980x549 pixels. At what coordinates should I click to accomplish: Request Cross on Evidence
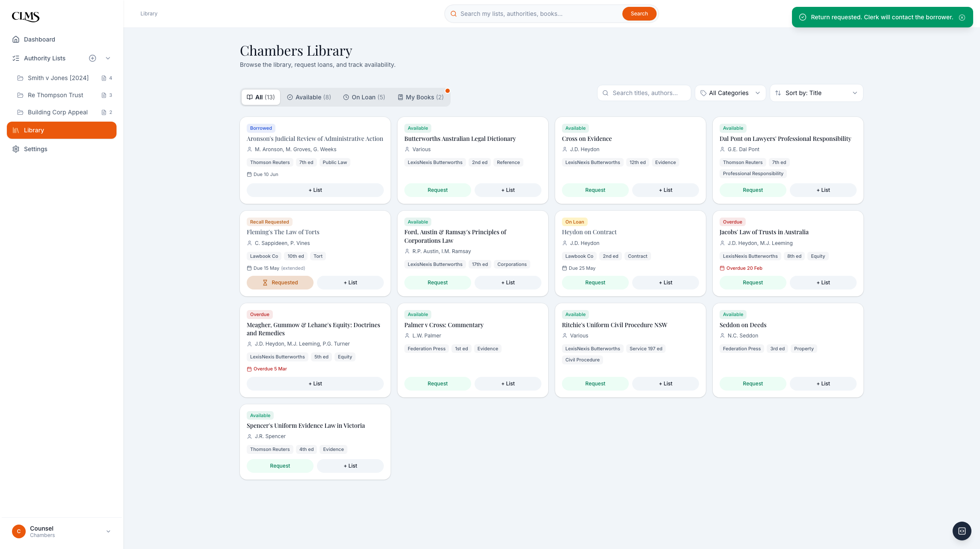(x=595, y=190)
